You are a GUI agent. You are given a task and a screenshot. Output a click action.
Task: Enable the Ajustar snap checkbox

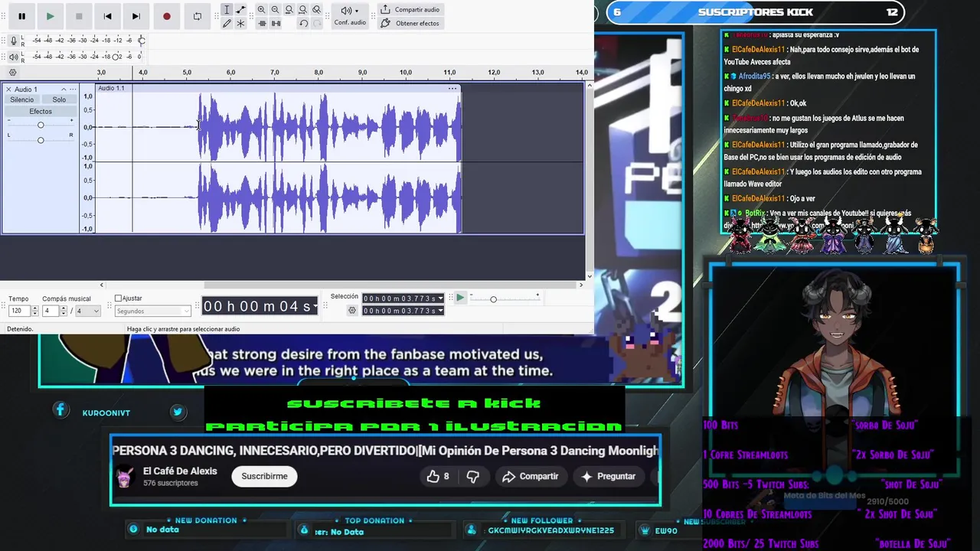point(118,298)
